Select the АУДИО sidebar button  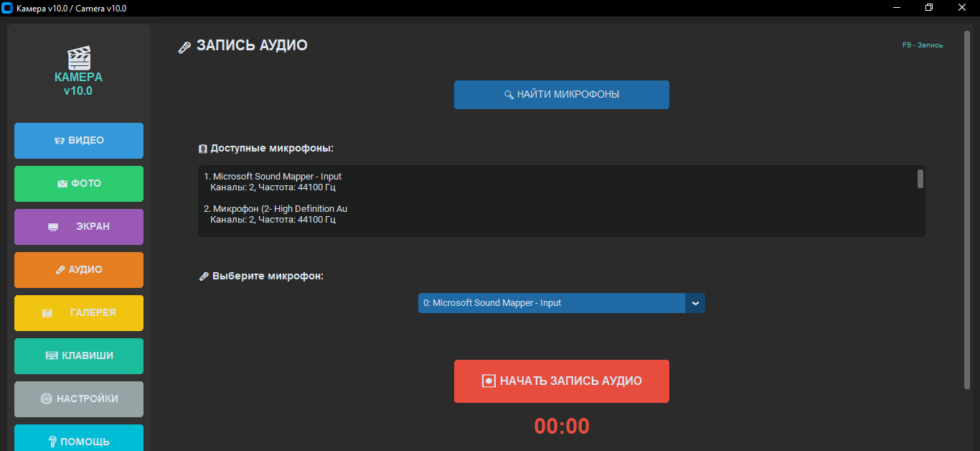pos(79,270)
